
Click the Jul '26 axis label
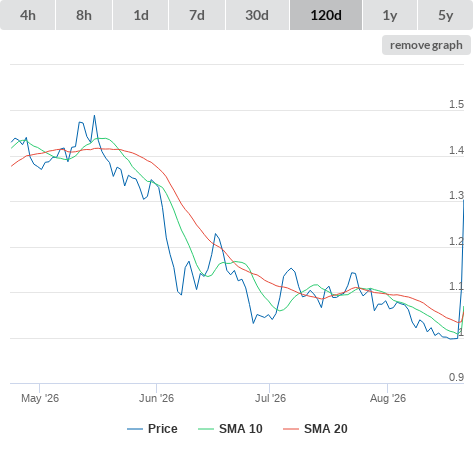tap(270, 398)
